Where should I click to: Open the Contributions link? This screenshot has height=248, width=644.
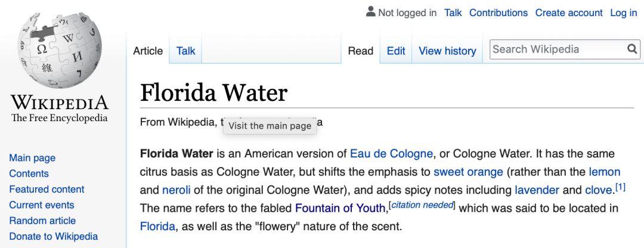[x=499, y=13]
